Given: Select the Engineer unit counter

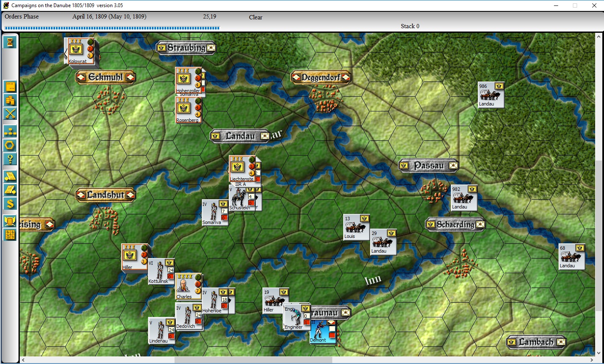Looking at the screenshot, I should (297, 317).
